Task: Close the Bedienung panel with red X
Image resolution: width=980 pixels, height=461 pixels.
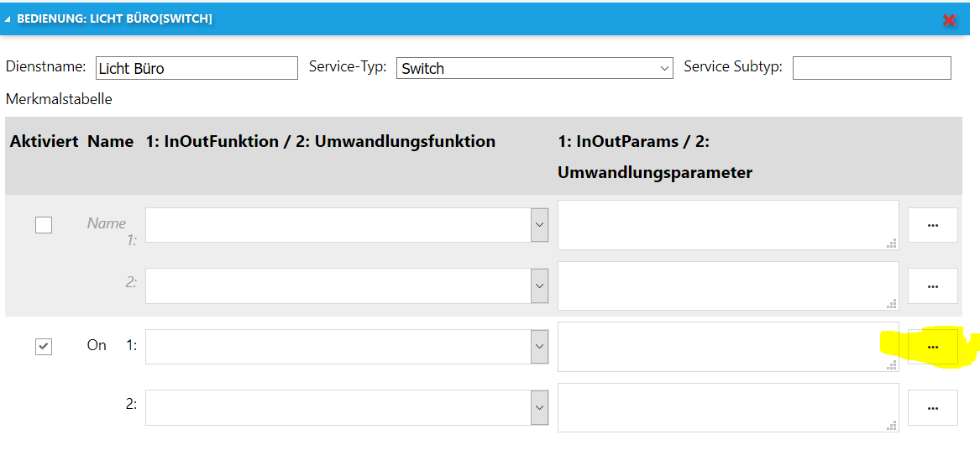Action: coord(950,19)
